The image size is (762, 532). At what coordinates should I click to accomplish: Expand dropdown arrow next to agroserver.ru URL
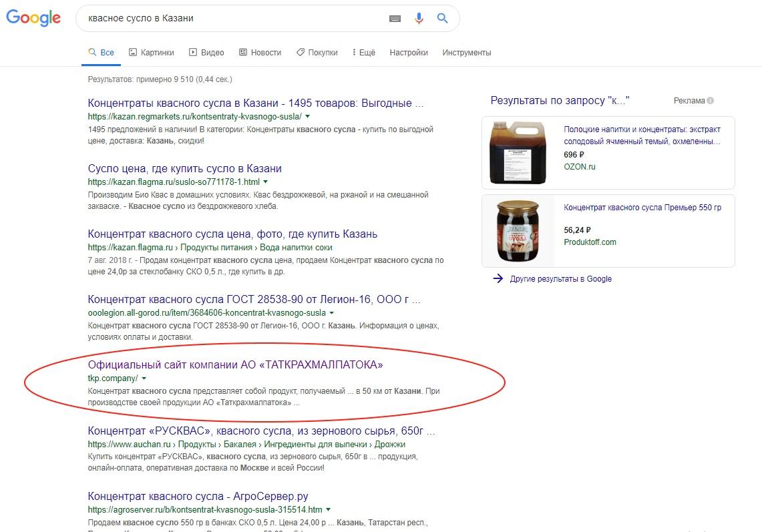(x=328, y=510)
